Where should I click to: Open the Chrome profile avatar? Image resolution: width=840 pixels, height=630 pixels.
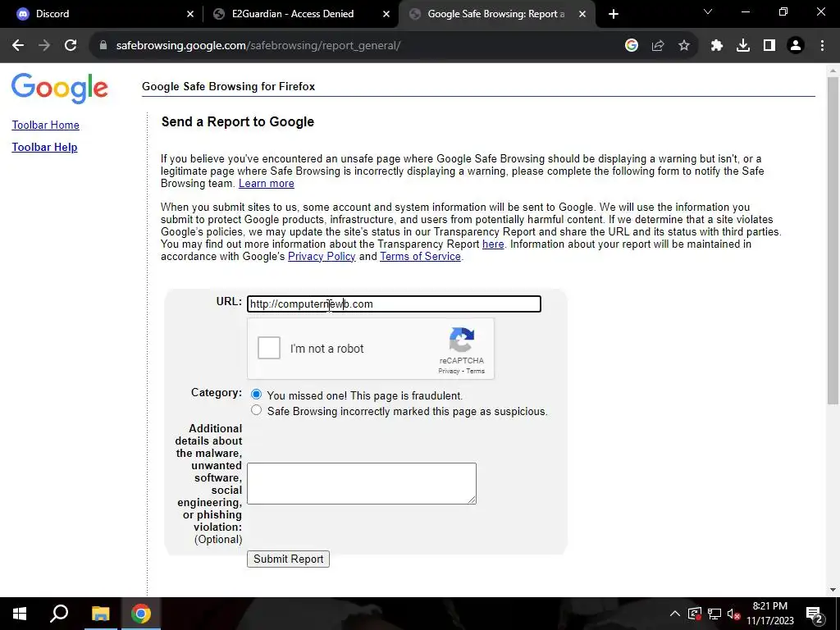796,46
